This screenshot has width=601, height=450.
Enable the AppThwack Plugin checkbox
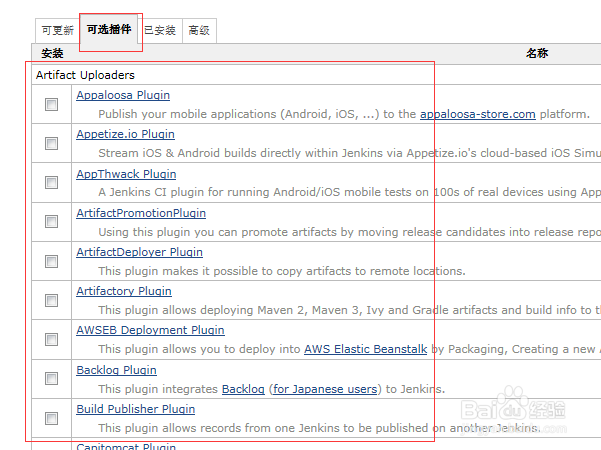point(51,182)
